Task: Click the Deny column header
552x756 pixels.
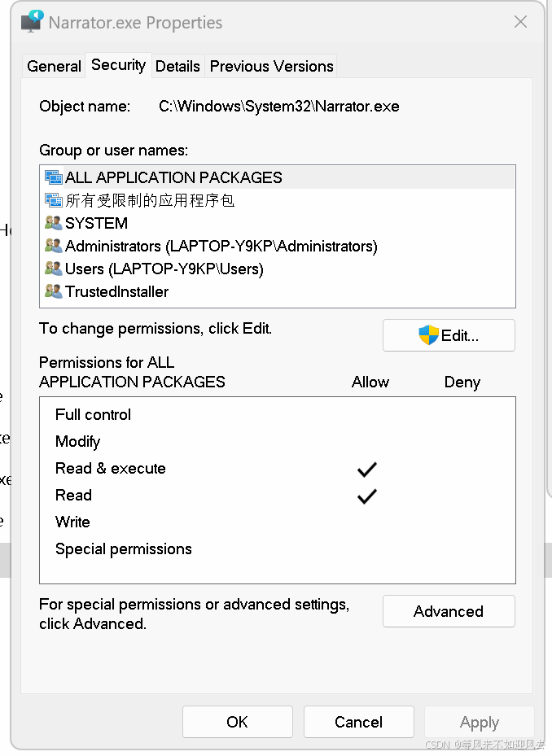Action: (x=462, y=382)
